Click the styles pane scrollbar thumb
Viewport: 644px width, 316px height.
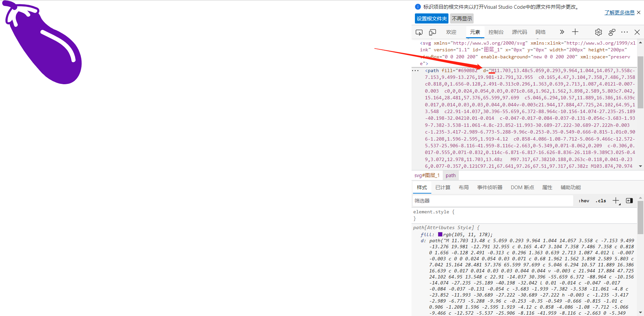(x=640, y=217)
